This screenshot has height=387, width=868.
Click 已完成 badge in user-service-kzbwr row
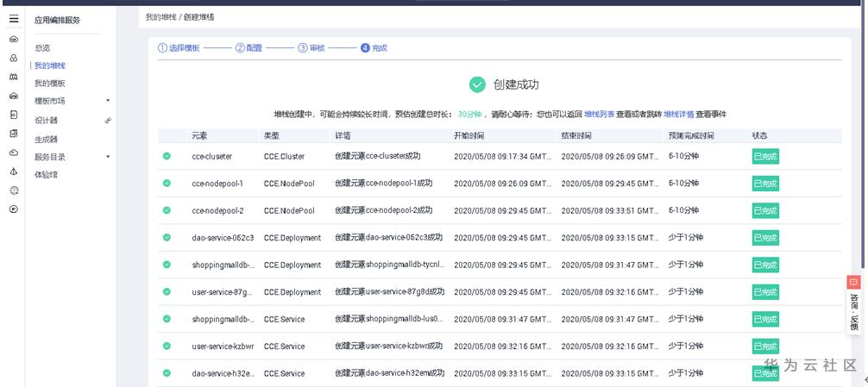tap(765, 346)
